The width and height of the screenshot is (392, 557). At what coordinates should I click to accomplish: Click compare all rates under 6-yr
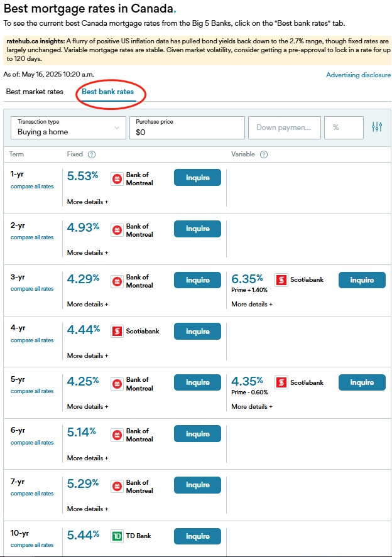32,443
